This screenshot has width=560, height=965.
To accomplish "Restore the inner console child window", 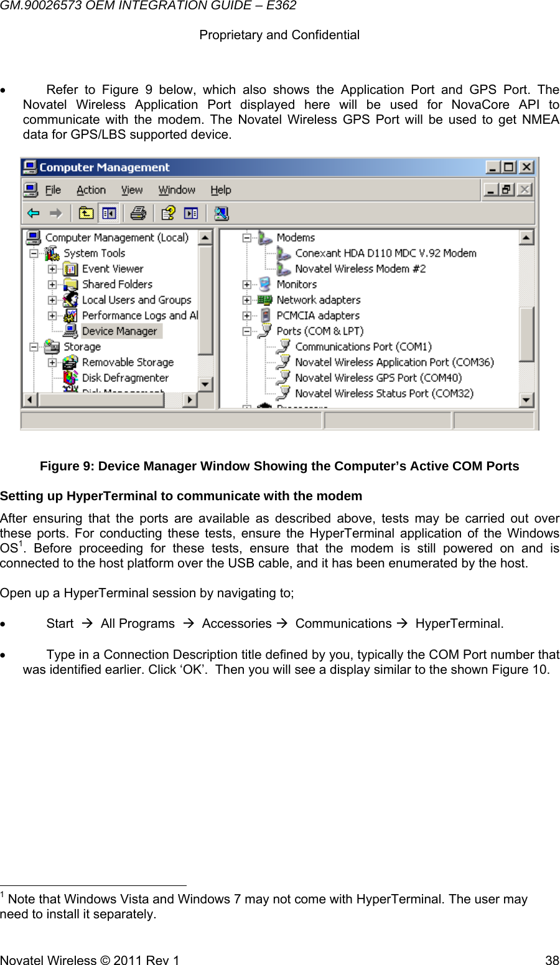I will (508, 189).
